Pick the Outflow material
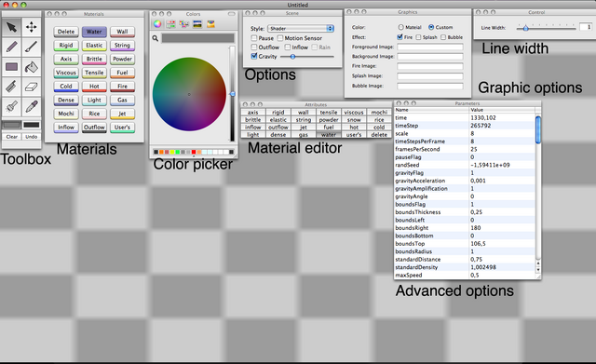This screenshot has width=596, height=364. coord(94,128)
